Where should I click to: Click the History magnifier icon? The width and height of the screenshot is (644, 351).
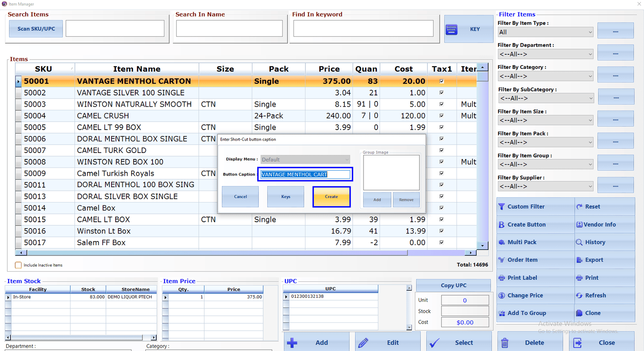pos(579,242)
